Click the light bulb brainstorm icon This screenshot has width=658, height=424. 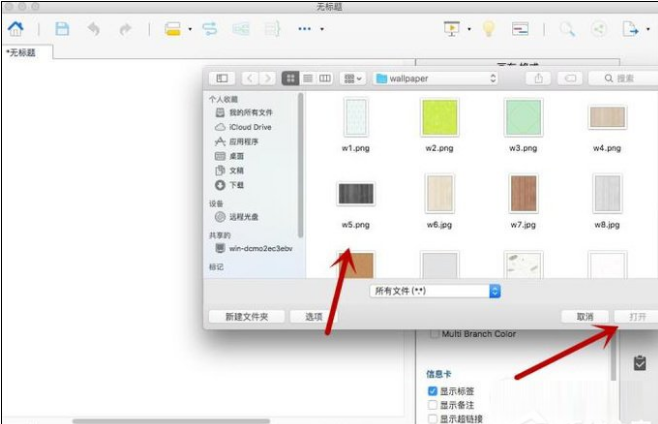point(488,29)
